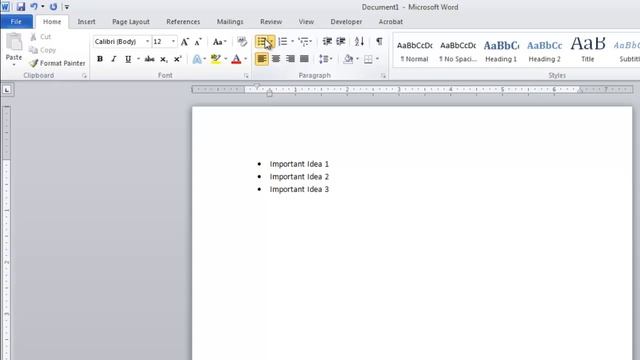640x360 pixels.
Task: Select Align Text Left
Action: point(262,59)
